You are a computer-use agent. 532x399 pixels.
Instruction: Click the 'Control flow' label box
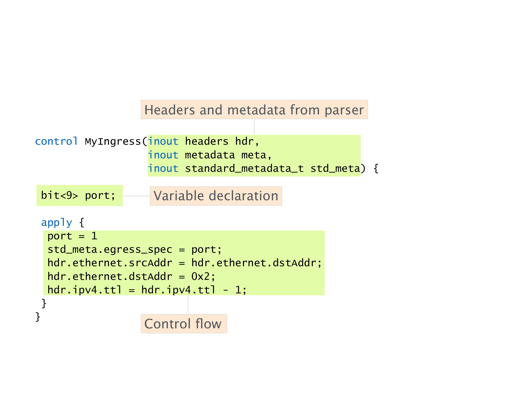pyautogui.click(x=184, y=323)
